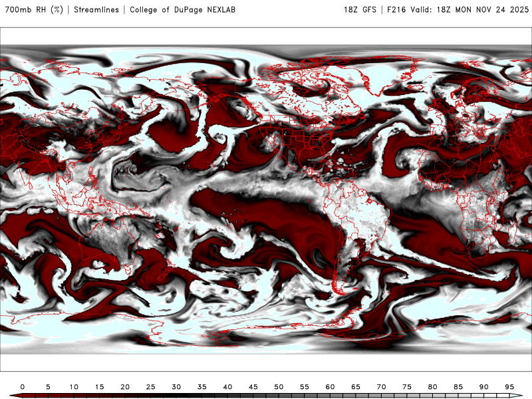Click the '18Z GFS' model run label
Screen dimensions: 532x399
360,10
